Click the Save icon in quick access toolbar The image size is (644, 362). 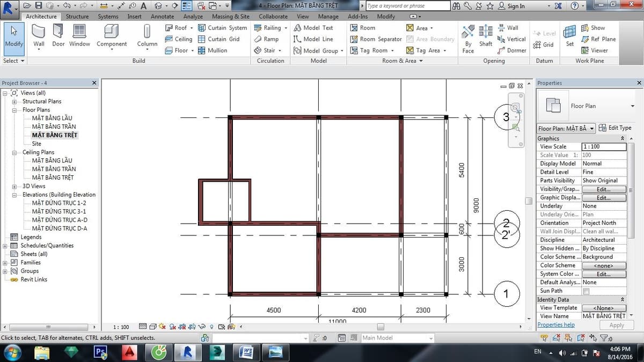39,6
